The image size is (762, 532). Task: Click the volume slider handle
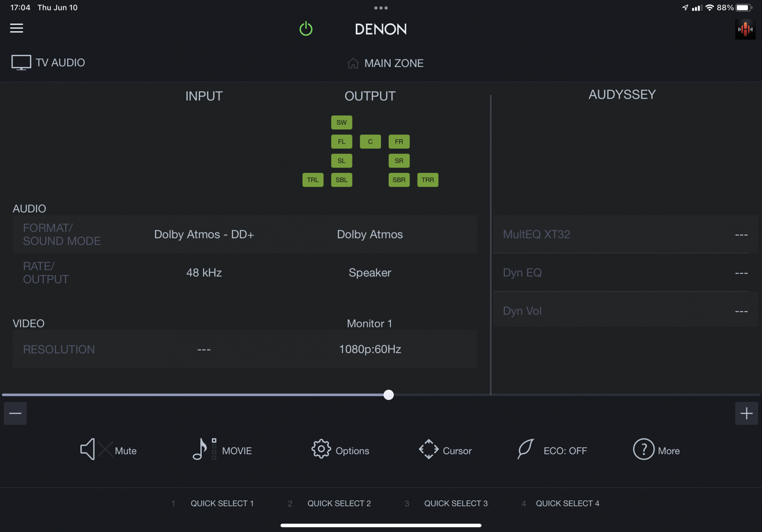tap(388, 395)
